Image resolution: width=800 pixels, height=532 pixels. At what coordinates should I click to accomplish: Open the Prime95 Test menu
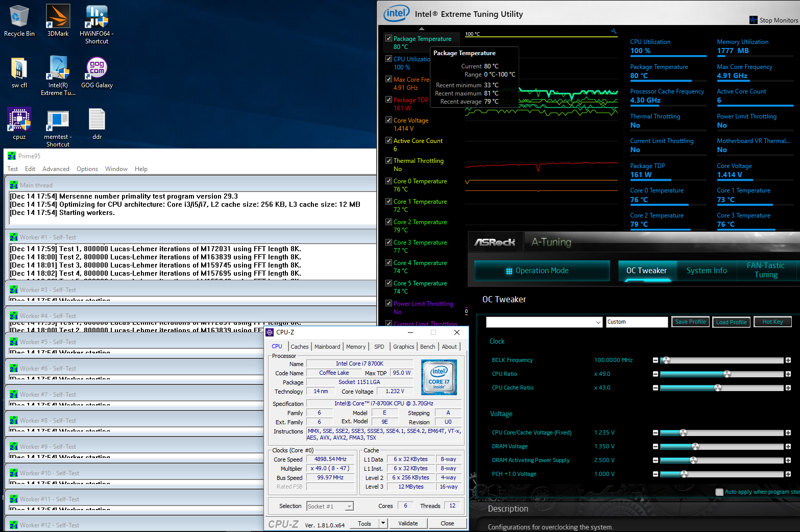[x=12, y=169]
